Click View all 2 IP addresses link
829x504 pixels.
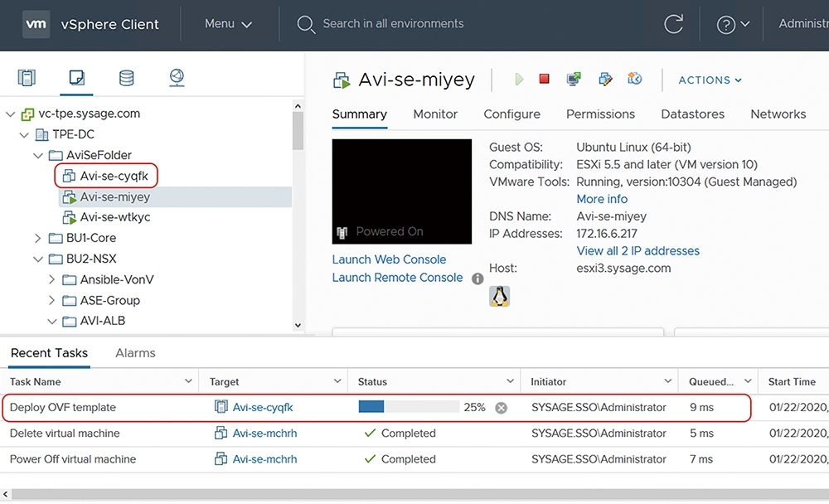point(638,250)
